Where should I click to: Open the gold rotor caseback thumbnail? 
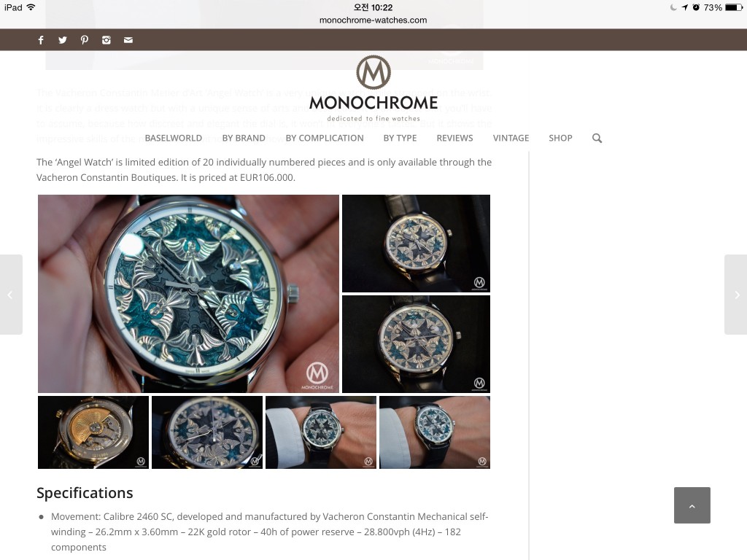point(93,432)
